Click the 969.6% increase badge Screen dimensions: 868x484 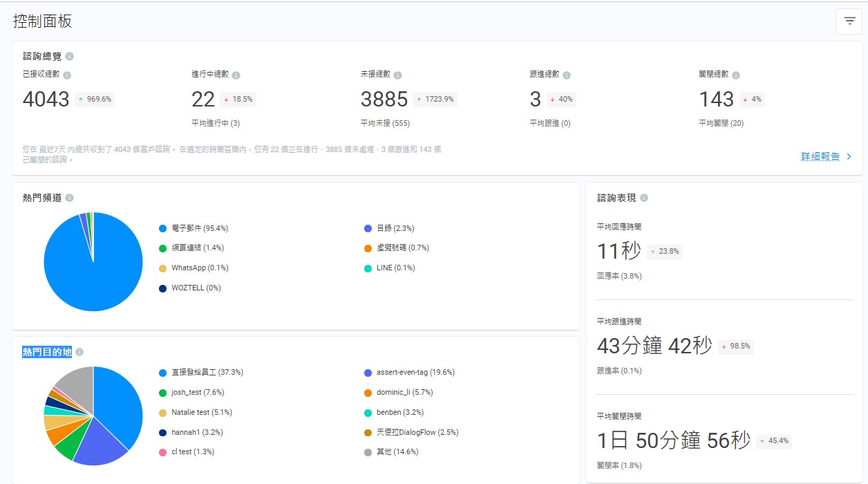pyautogui.click(x=95, y=99)
